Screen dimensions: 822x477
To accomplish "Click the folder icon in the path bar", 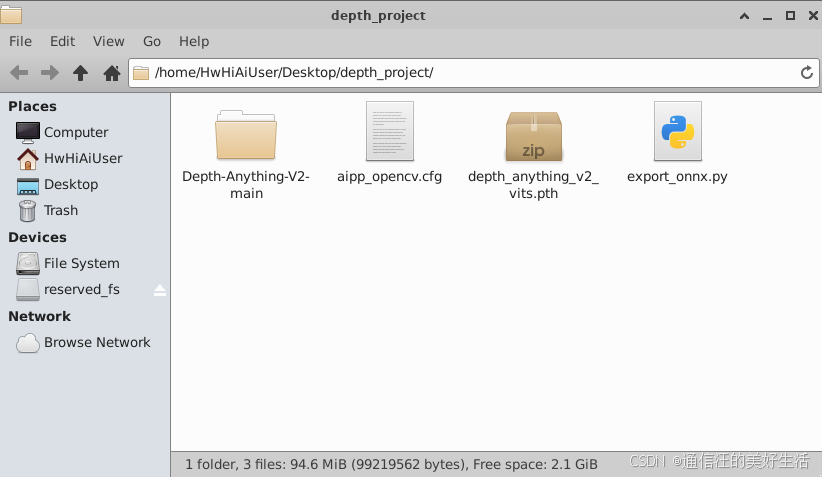I will pyautogui.click(x=140, y=73).
